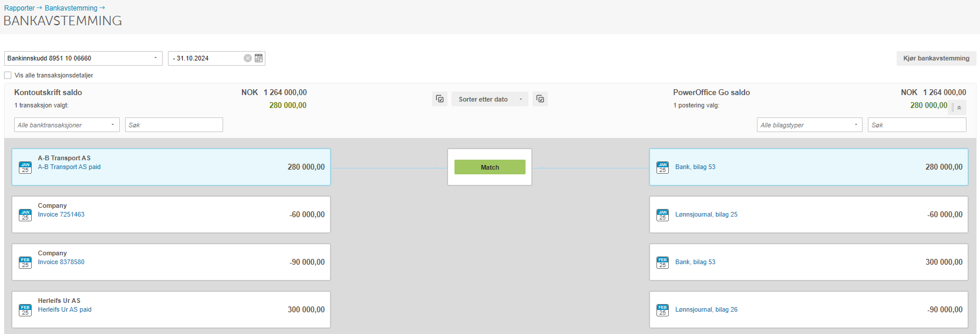Open the Herleifs Ur AS paid link
The width and height of the screenshot is (980, 334).
pyautogui.click(x=65, y=309)
